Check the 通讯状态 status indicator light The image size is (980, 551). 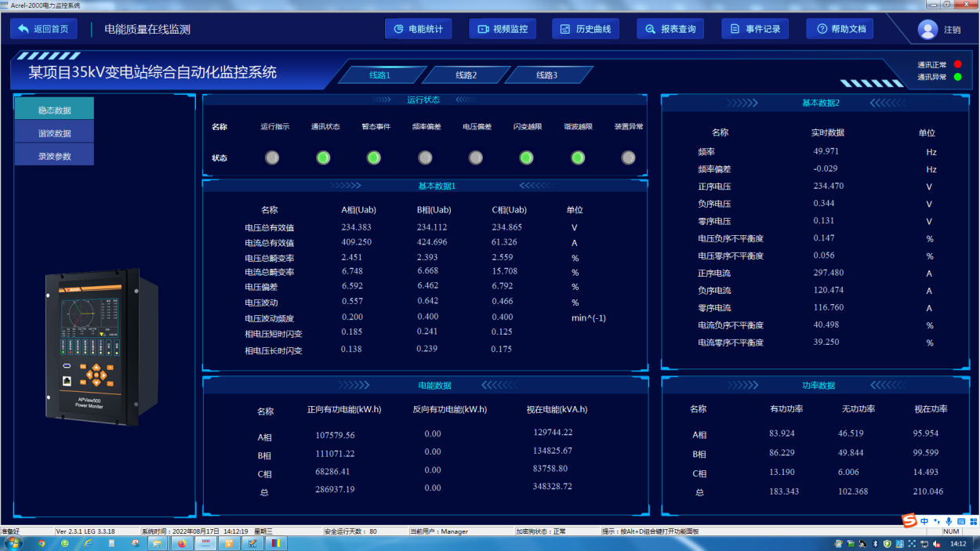323,158
